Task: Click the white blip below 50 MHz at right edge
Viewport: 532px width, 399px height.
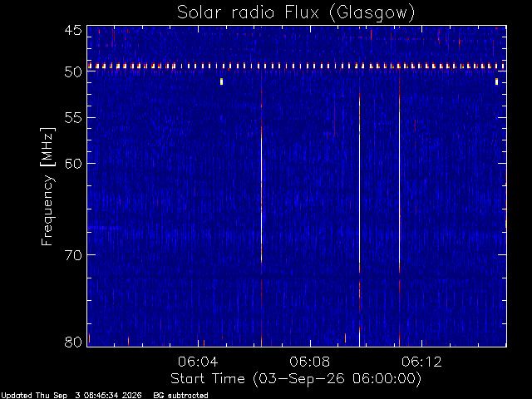Action: pyautogui.click(x=496, y=81)
